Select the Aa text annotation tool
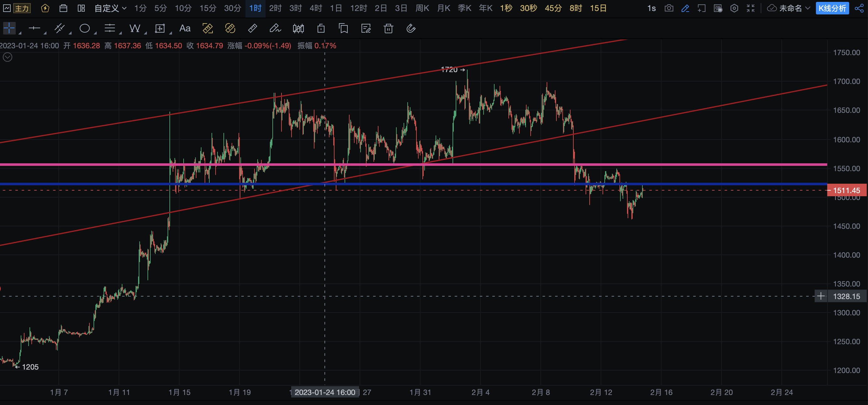The image size is (868, 405). pos(185,28)
